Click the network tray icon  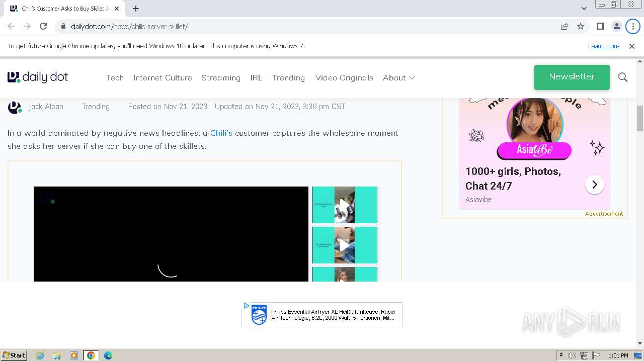click(584, 355)
